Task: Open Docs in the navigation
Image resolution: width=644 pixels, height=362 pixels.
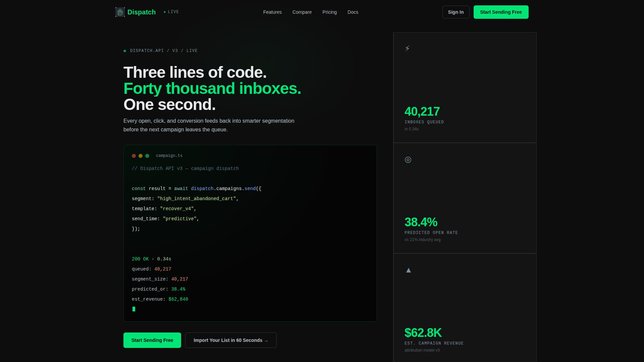Action: (x=353, y=12)
